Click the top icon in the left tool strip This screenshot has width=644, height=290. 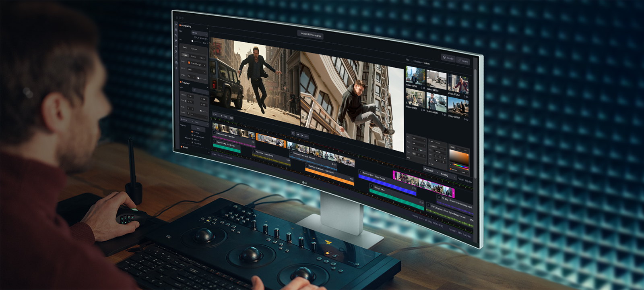coord(176,25)
